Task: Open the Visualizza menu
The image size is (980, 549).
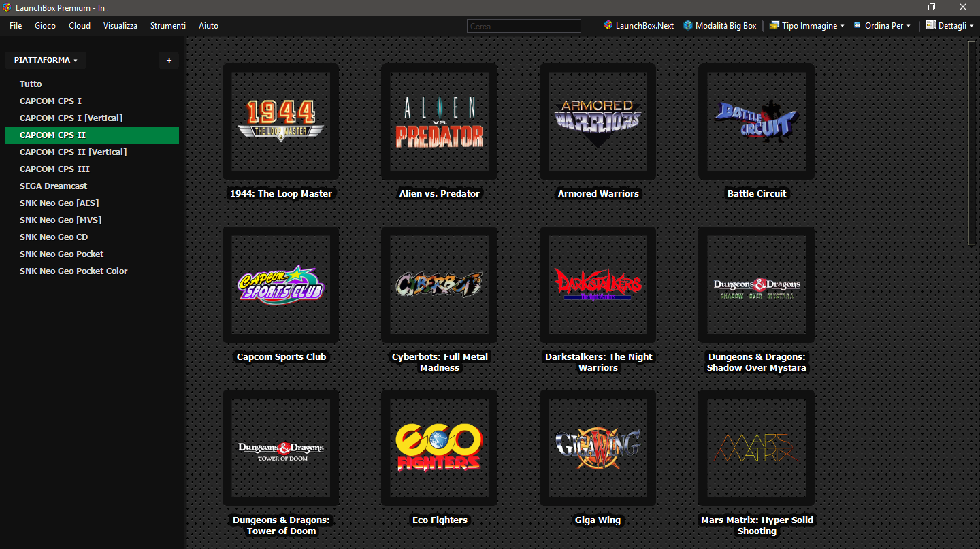Action: 120,25
